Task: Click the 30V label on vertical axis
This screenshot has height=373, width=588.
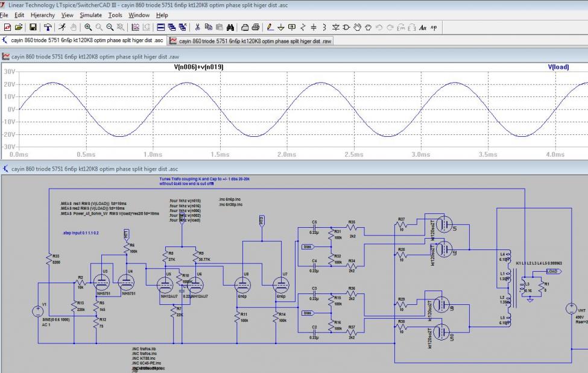Action: (x=10, y=72)
